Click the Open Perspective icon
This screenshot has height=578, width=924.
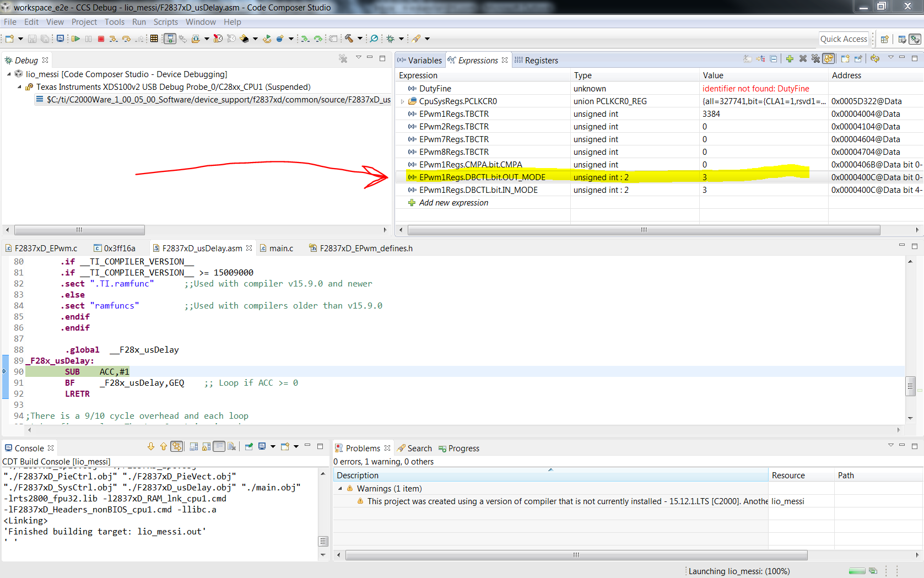click(x=885, y=39)
